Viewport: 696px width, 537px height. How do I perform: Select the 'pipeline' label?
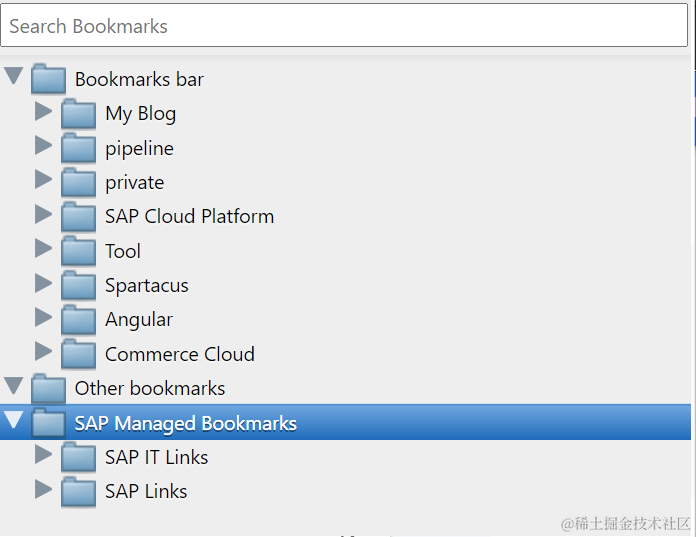click(139, 148)
